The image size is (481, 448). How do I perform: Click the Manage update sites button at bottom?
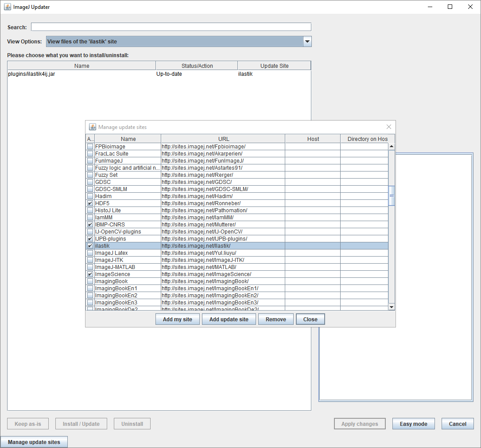point(34,441)
